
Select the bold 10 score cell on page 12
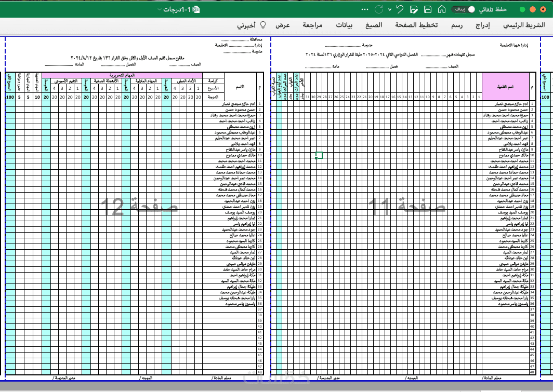(x=37, y=97)
